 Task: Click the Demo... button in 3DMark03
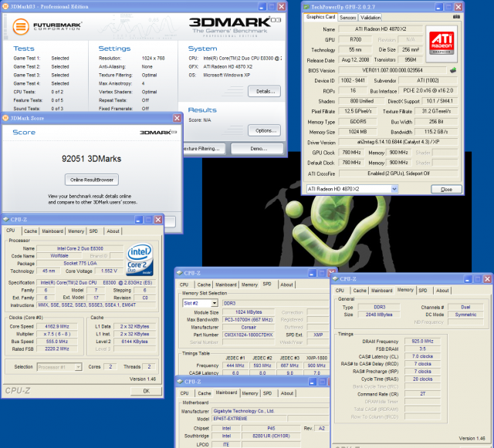tap(257, 148)
